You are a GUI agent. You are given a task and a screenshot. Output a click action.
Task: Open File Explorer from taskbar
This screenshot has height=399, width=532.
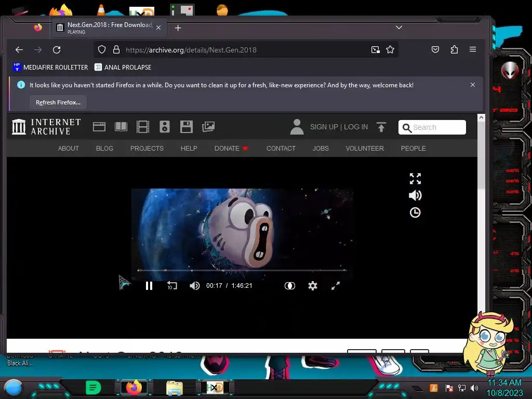click(x=175, y=388)
